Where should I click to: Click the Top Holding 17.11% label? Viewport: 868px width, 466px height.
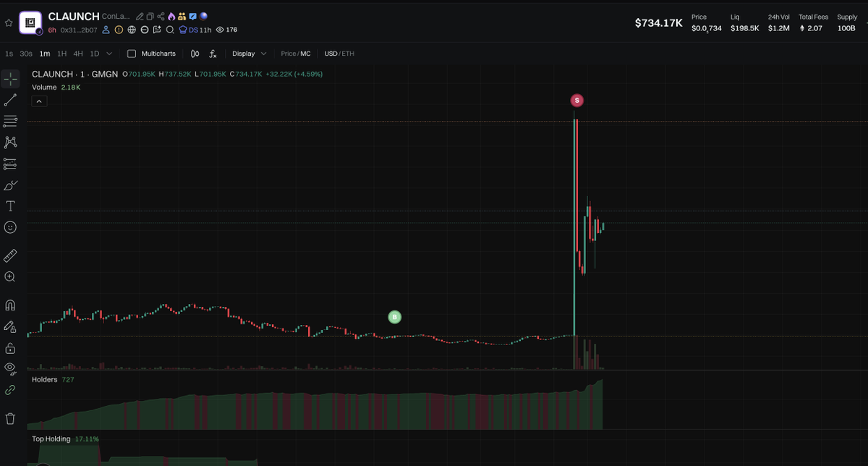point(65,439)
